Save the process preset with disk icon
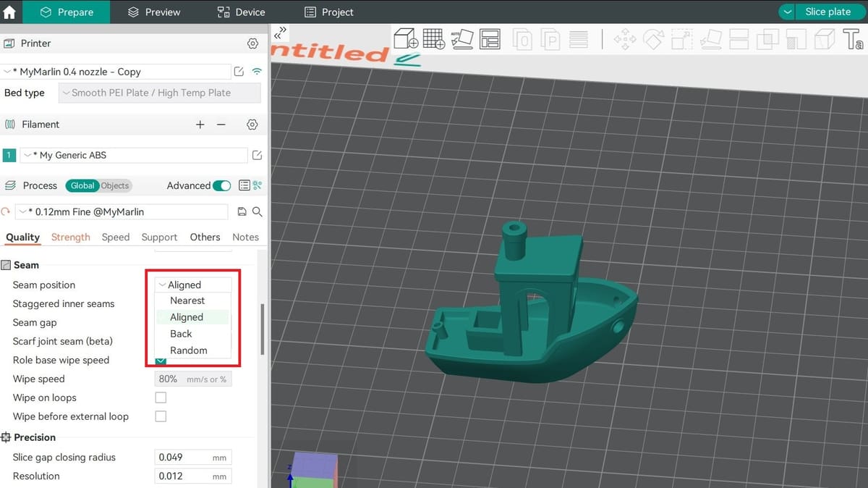868x488 pixels. click(x=242, y=211)
